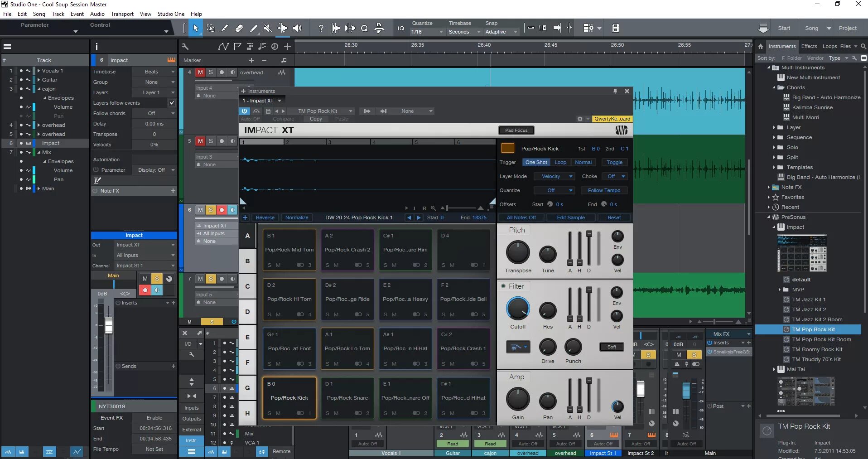Screen dimensions: 868x459
Task: Switch to the Loops browser tab
Action: [x=829, y=46]
